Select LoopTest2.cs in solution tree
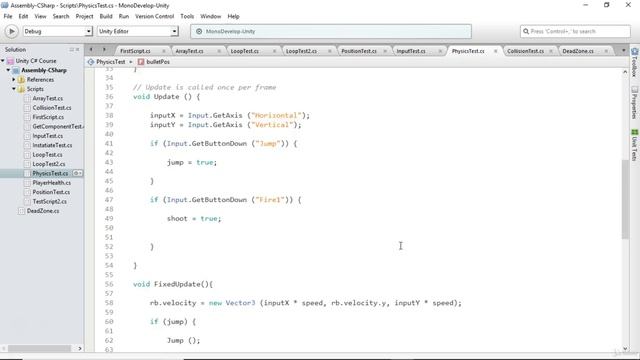The height and width of the screenshot is (360, 640). coord(49,164)
